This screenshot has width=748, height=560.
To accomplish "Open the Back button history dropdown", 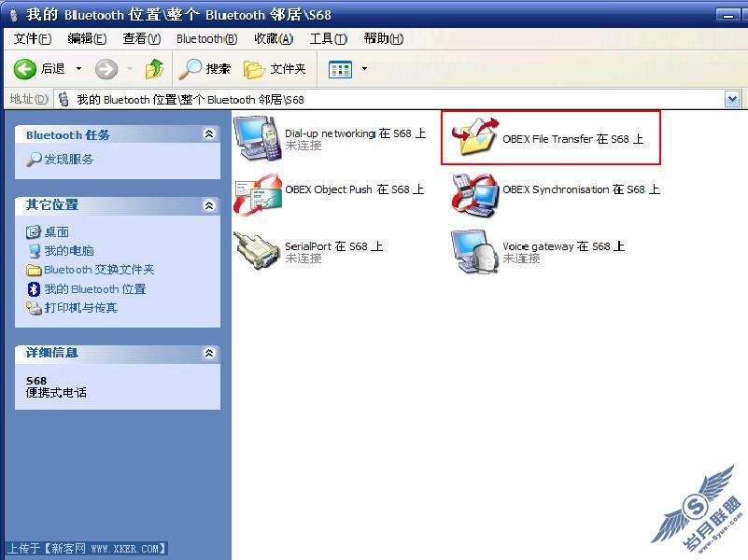I will click(x=78, y=69).
